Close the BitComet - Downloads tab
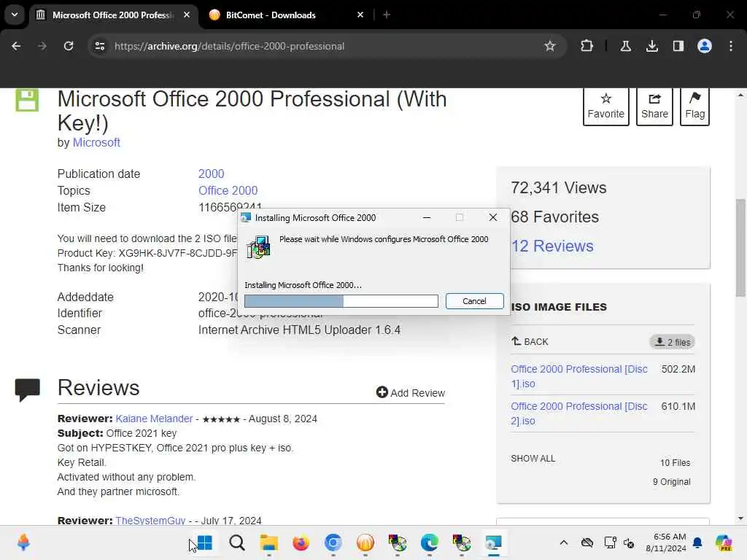Screen dimensions: 747x560 360,15
